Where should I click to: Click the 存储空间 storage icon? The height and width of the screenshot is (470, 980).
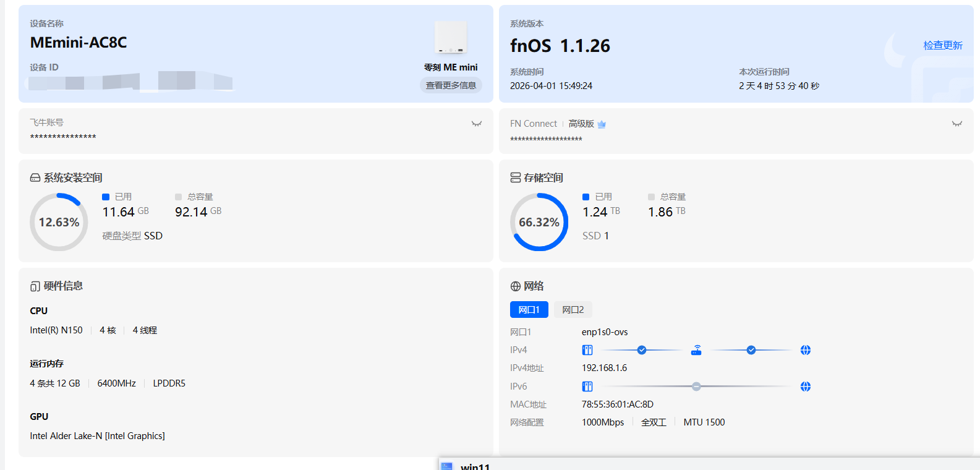pyautogui.click(x=516, y=178)
